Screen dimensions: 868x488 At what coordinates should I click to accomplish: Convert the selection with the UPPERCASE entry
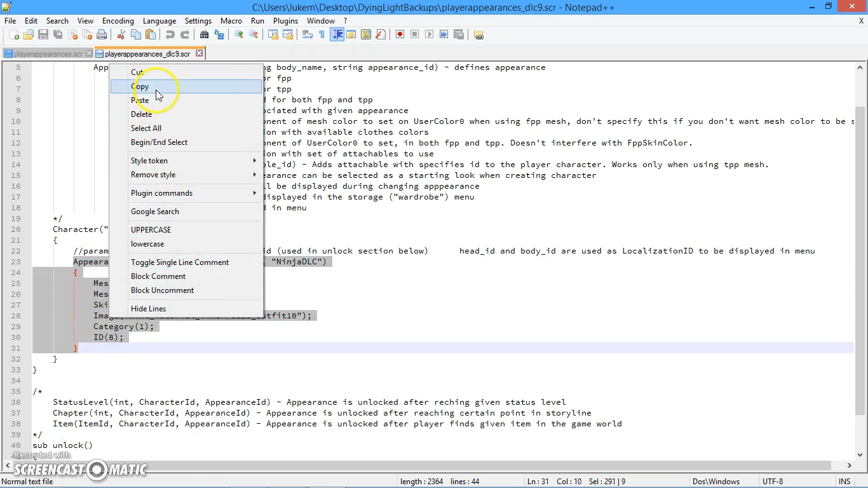[x=186, y=230]
